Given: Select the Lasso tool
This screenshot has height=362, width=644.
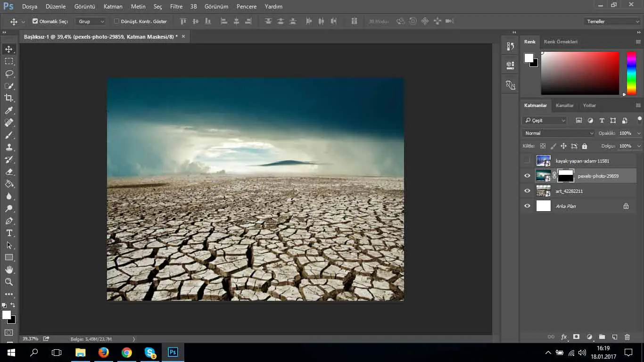Looking at the screenshot, I should 9,74.
